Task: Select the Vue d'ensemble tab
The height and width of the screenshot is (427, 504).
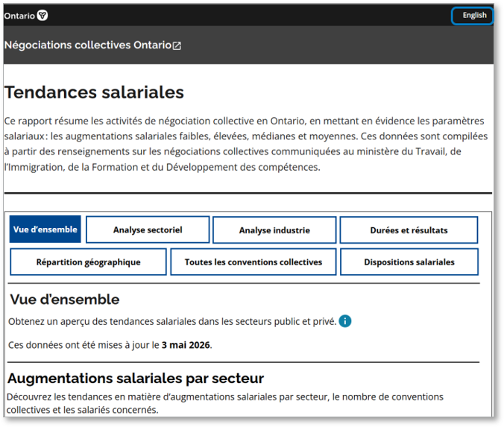Action: [45, 230]
